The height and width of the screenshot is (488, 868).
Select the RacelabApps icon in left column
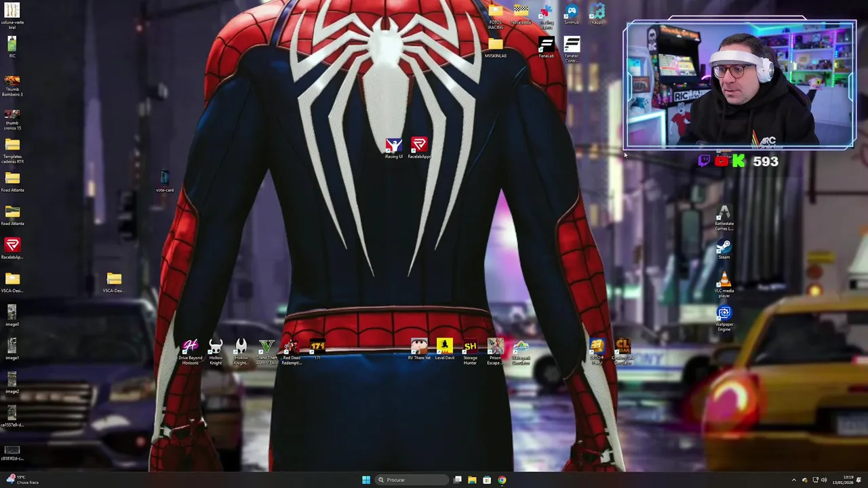pyautogui.click(x=12, y=248)
